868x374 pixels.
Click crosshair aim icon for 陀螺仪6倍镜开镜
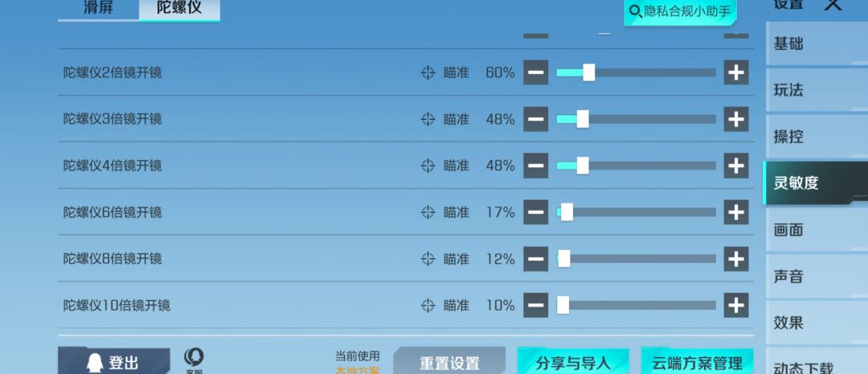[428, 212]
